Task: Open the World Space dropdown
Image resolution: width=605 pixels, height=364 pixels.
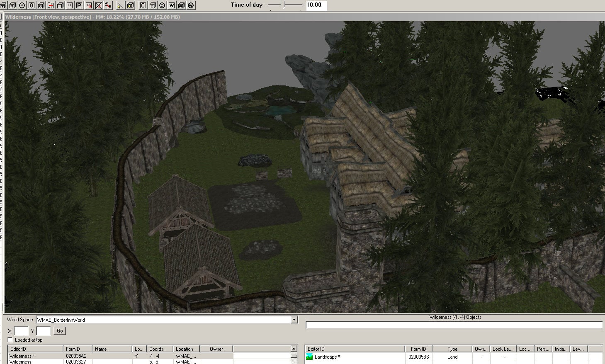Action: tap(294, 320)
